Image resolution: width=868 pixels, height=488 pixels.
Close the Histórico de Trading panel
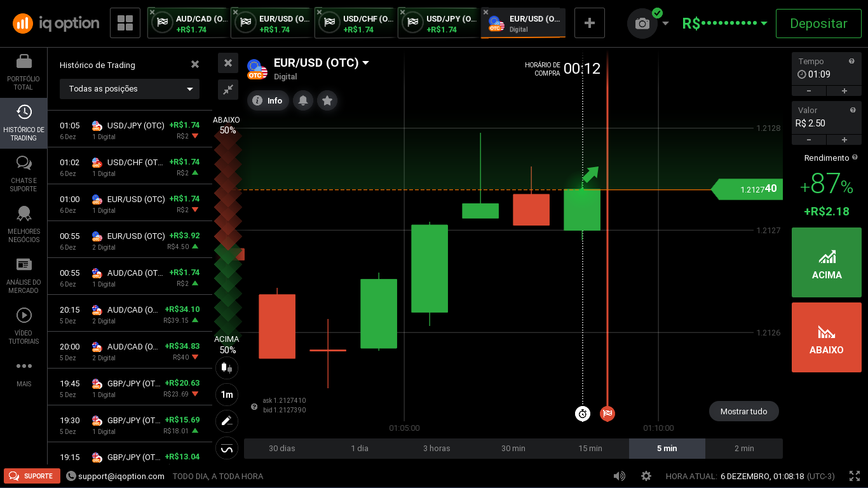click(195, 64)
